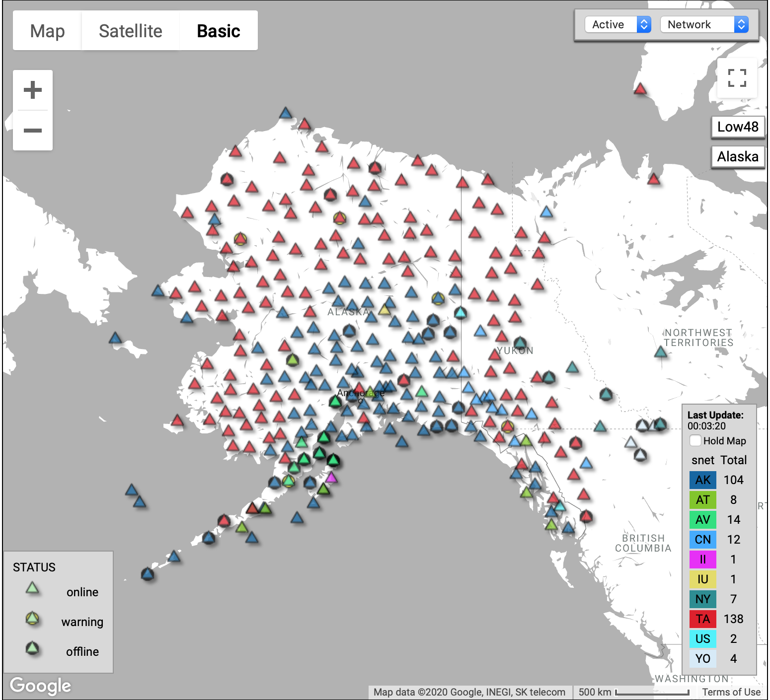The image size is (770, 700).
Task: Click the Google logo link
Action: [40, 686]
